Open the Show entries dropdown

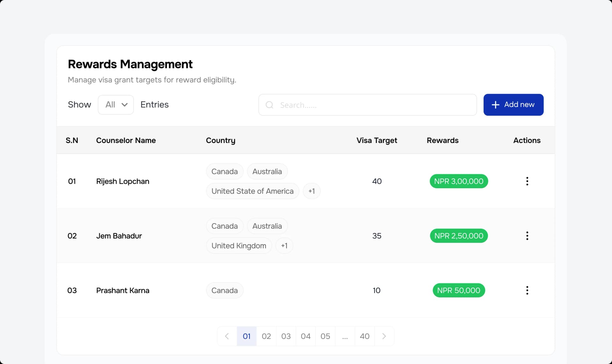pos(115,104)
